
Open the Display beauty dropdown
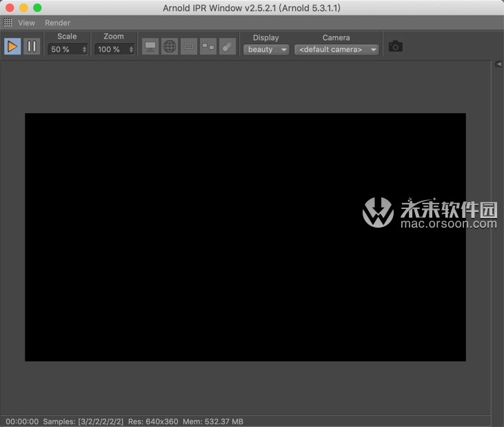(x=266, y=50)
